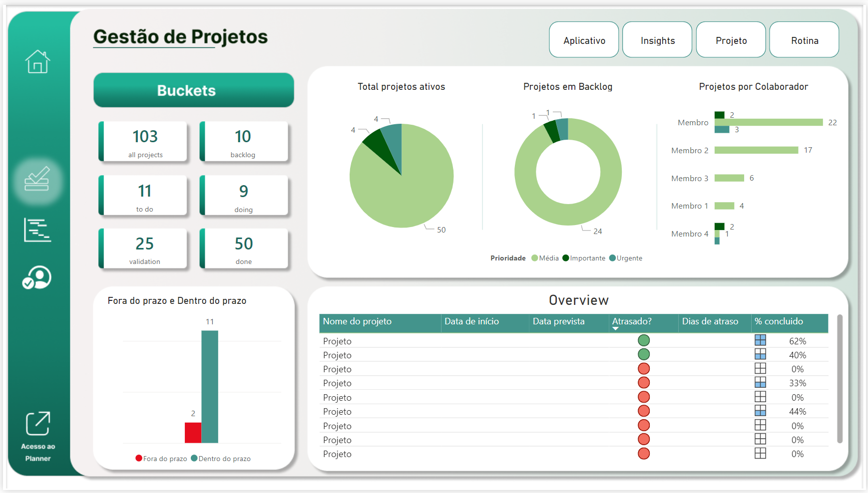Viewport: 868px width, 493px height.
Task: Sort by the Atrasado? column header arrow
Action: (x=615, y=328)
